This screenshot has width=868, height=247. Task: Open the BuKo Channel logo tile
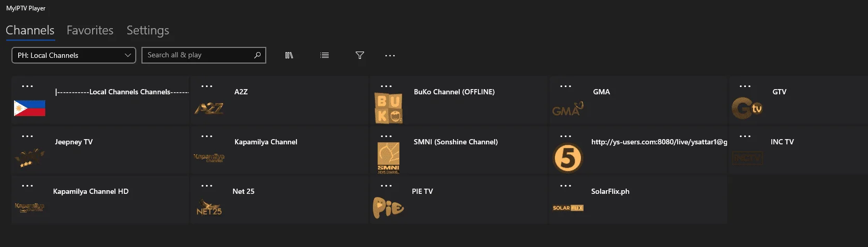(x=388, y=108)
